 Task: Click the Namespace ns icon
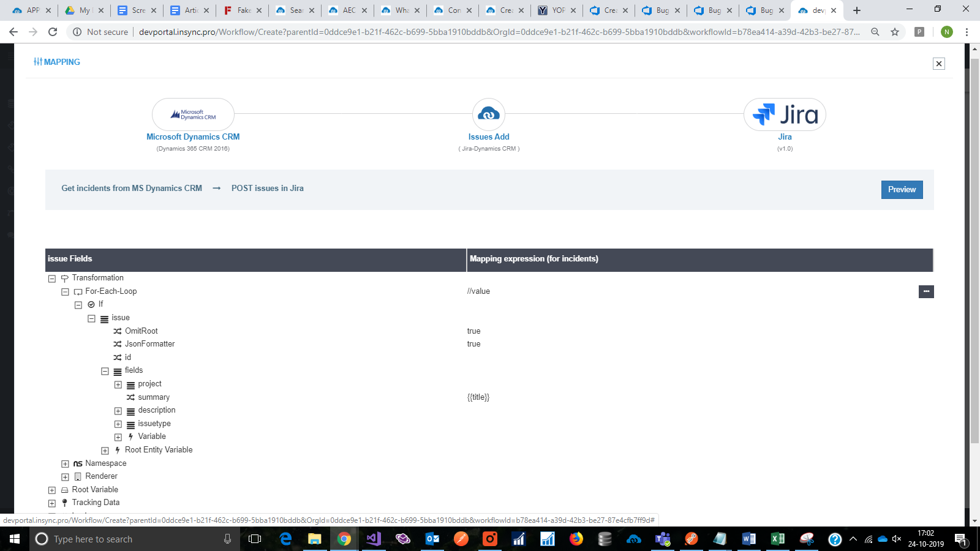(78, 464)
